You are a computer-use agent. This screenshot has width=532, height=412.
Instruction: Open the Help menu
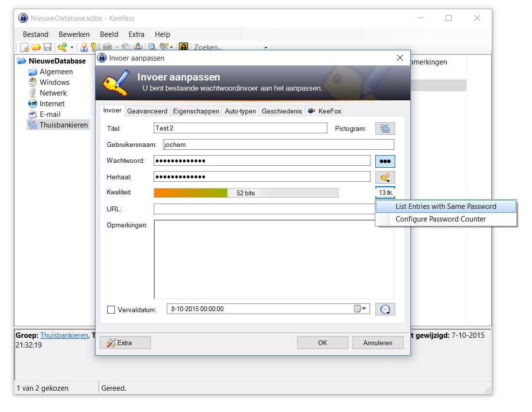[162, 34]
